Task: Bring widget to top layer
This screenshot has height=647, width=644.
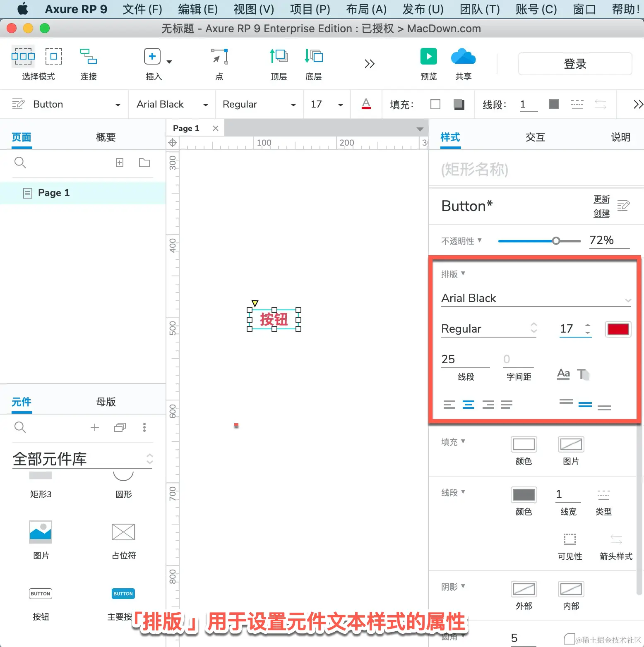Action: 279,56
